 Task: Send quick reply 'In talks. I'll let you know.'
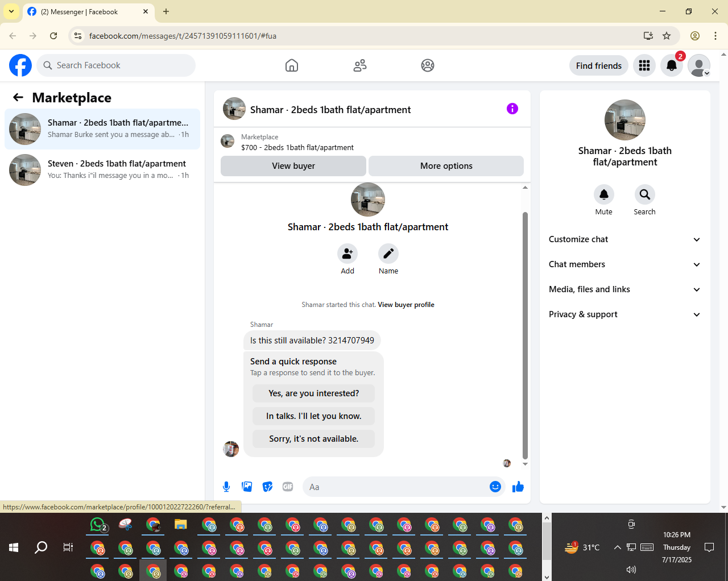coord(314,416)
